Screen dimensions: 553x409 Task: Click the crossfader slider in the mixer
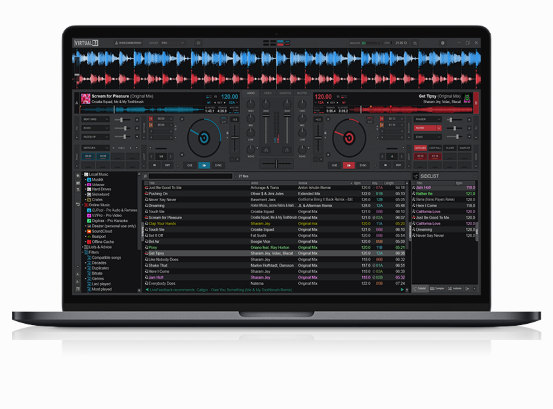click(x=276, y=164)
